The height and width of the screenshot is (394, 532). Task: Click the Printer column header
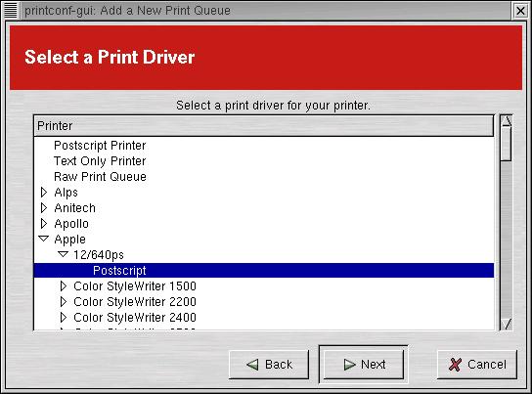[264, 126]
